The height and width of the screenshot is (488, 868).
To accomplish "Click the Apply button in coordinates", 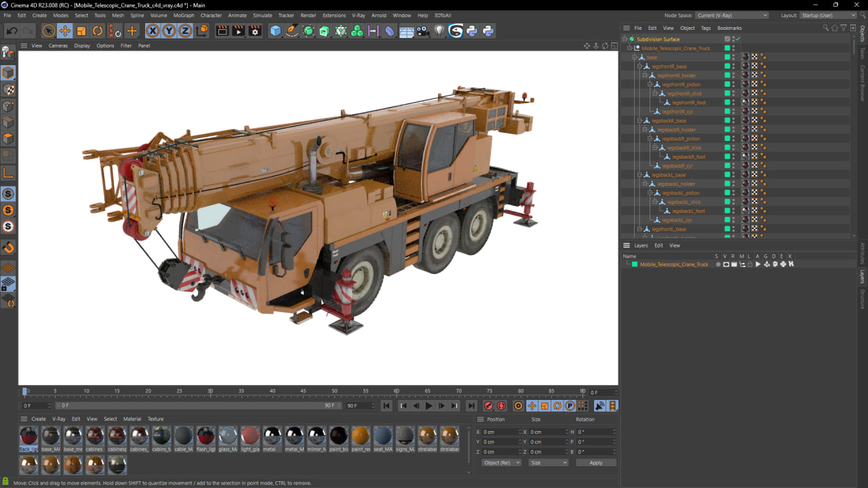I will [x=595, y=463].
